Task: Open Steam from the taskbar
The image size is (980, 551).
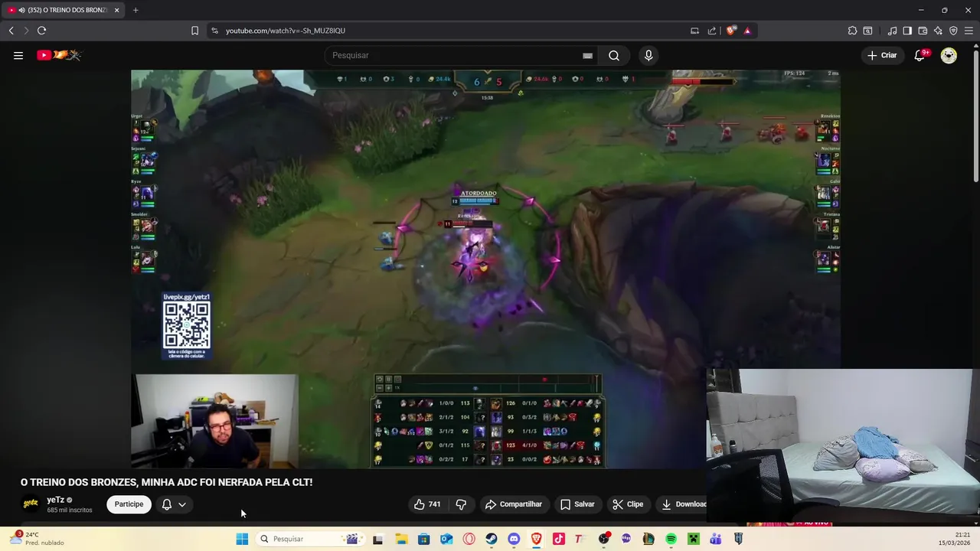Action: coord(492,539)
